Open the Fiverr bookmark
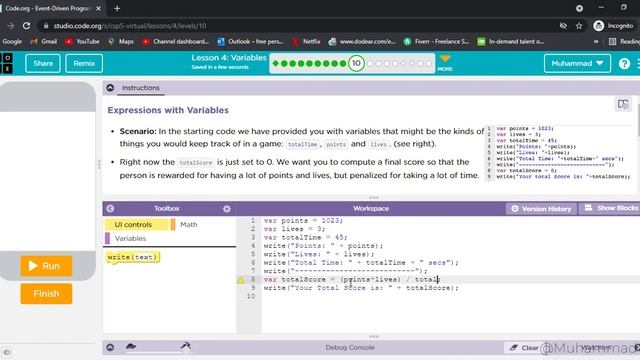Image resolution: width=640 pixels, height=360 pixels. pyautogui.click(x=436, y=41)
